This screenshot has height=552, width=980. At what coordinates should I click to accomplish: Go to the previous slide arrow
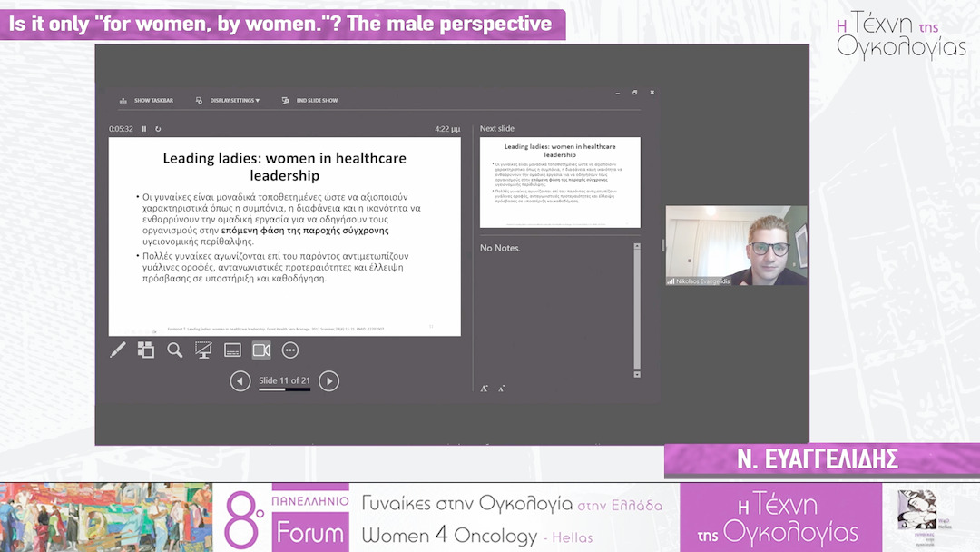tap(240, 380)
